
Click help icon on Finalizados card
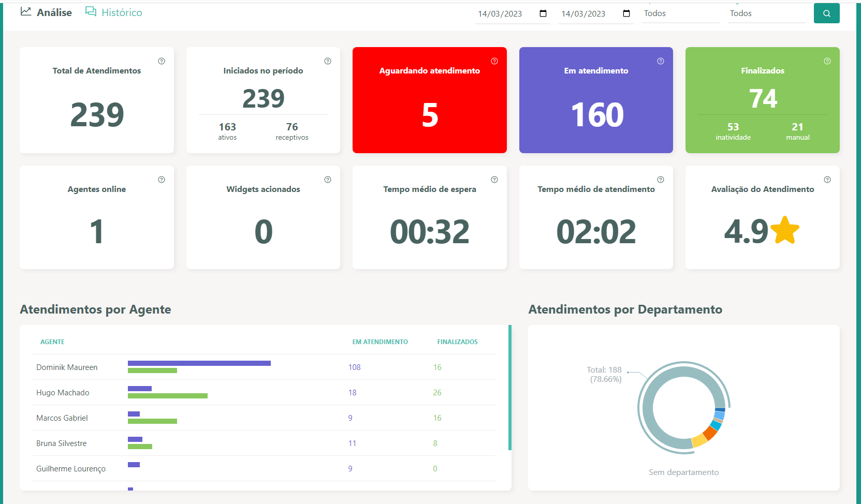[827, 61]
